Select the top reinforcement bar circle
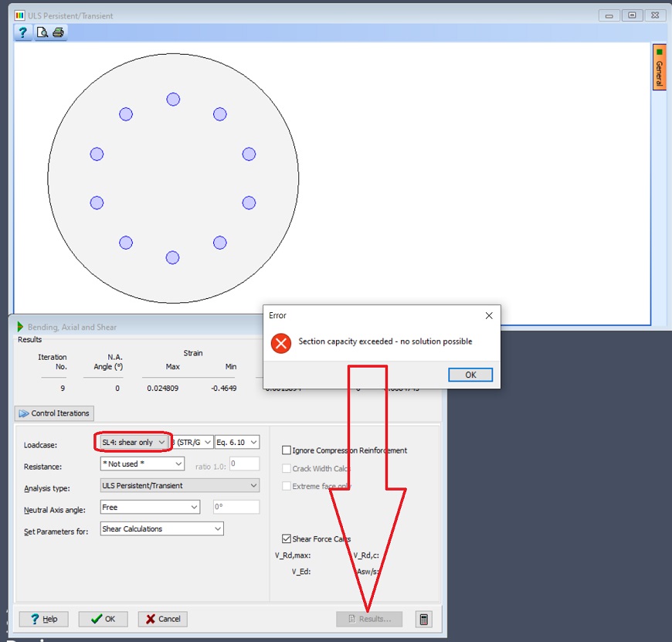672x642 pixels. pos(173,99)
